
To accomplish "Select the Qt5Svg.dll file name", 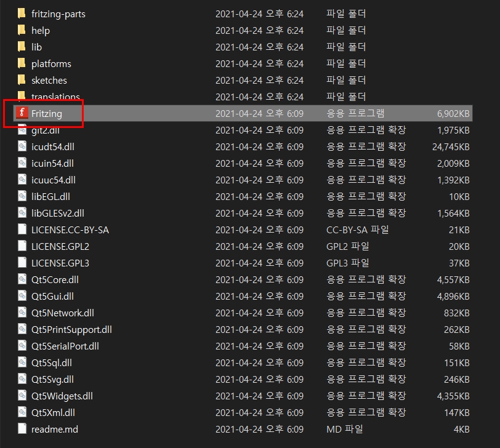I will coord(52,380).
